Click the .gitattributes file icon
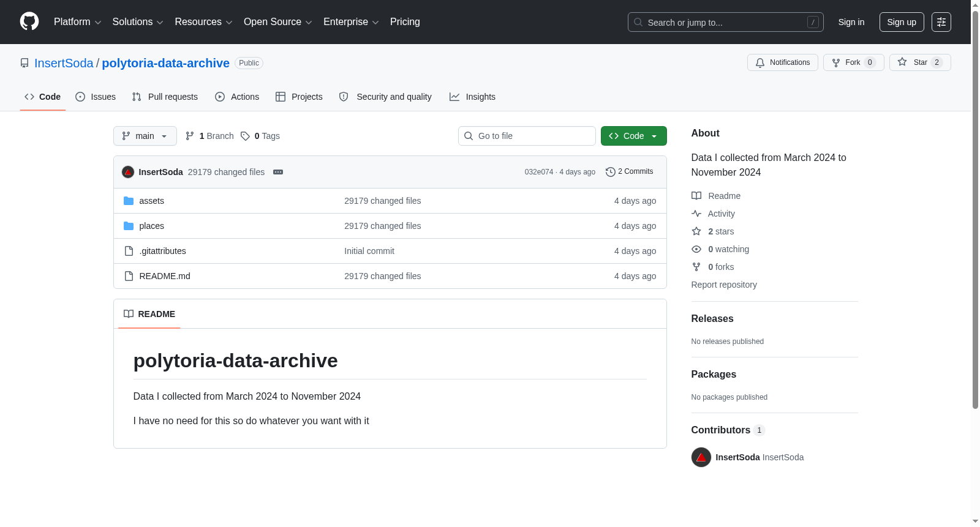The height and width of the screenshot is (527, 980). [129, 251]
